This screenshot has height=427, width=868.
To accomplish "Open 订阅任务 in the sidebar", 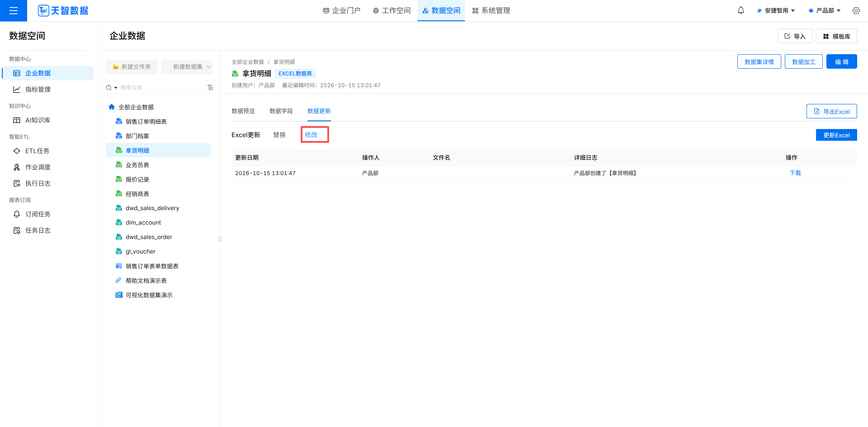I will [47, 214].
